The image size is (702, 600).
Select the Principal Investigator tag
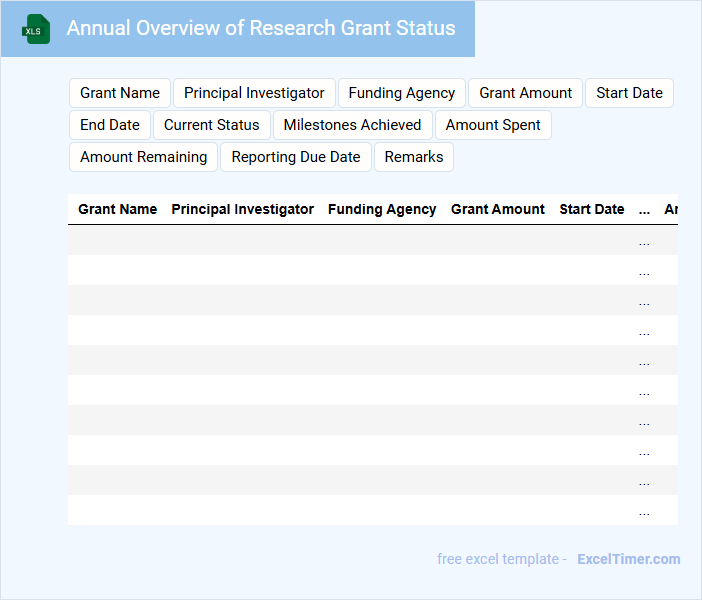click(x=254, y=93)
